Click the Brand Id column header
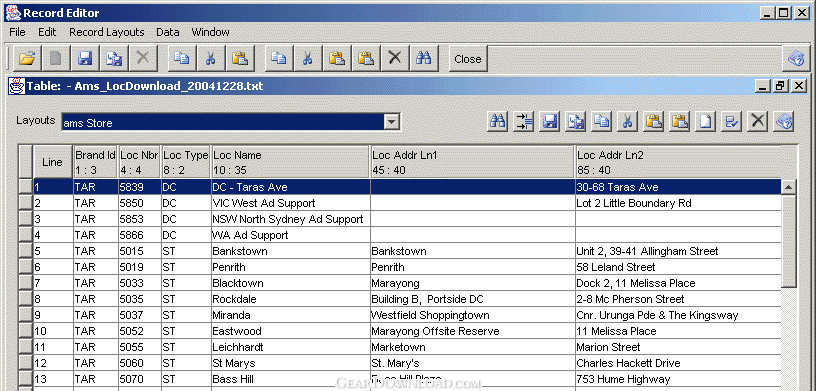This screenshot has width=816, height=391. pos(96,162)
